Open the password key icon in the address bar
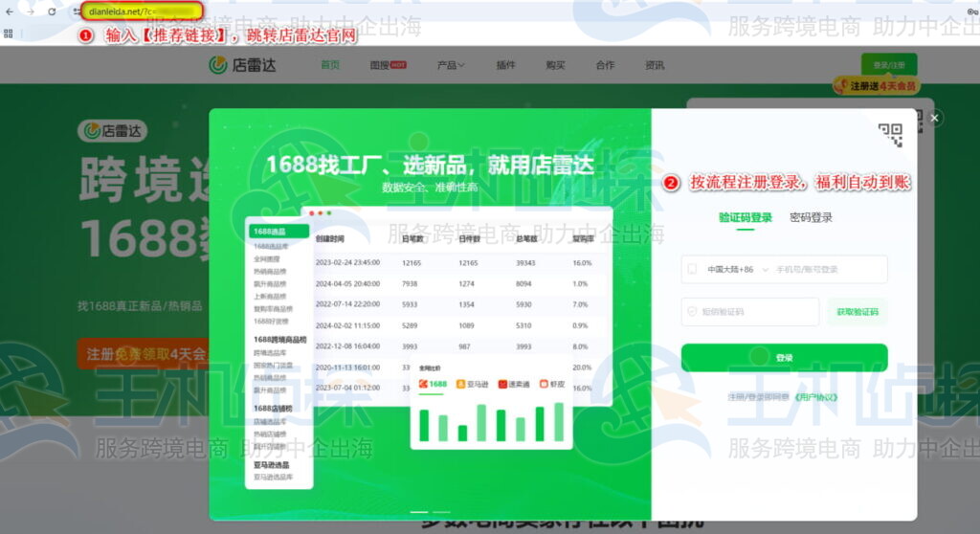 972,11
